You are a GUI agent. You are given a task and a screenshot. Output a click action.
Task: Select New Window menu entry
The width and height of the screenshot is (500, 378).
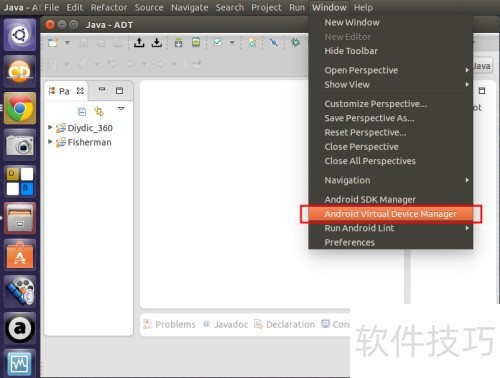coord(391,22)
